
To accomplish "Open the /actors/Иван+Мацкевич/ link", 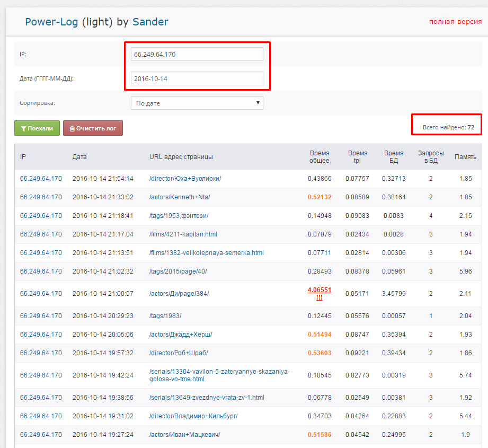I will point(184,435).
